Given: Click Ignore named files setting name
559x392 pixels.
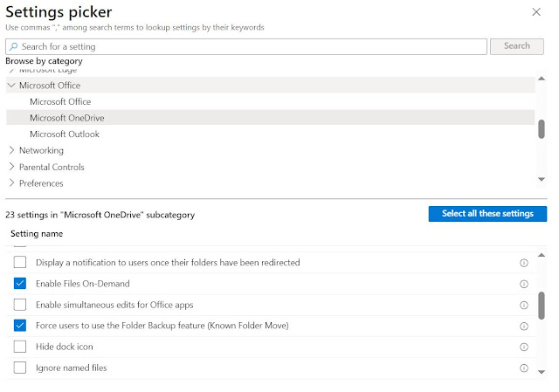Looking at the screenshot, I should click(x=72, y=368).
